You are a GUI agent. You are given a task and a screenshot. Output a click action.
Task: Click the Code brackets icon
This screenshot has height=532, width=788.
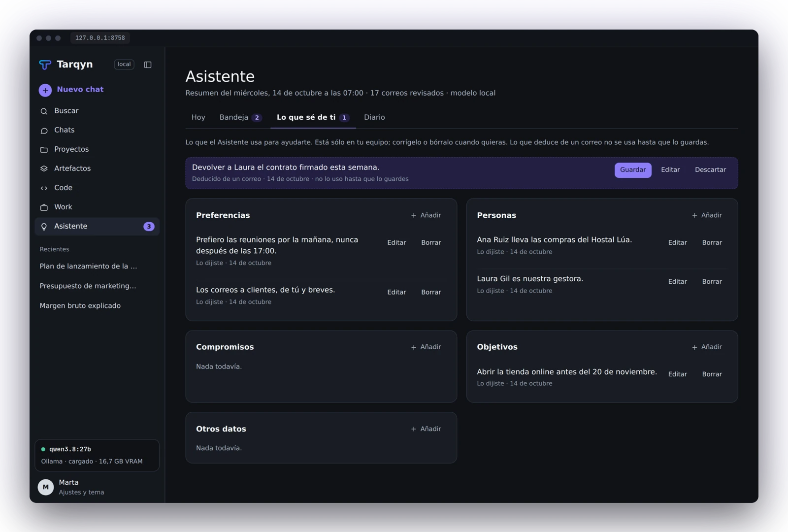coord(44,188)
